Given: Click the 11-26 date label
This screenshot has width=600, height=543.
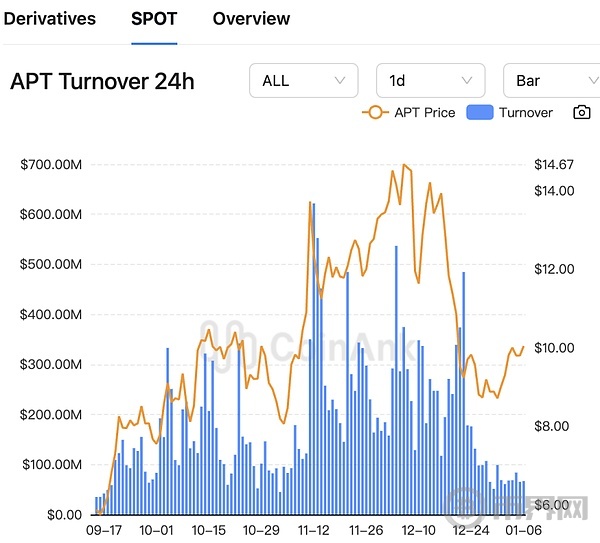Looking at the screenshot, I should 366,530.
